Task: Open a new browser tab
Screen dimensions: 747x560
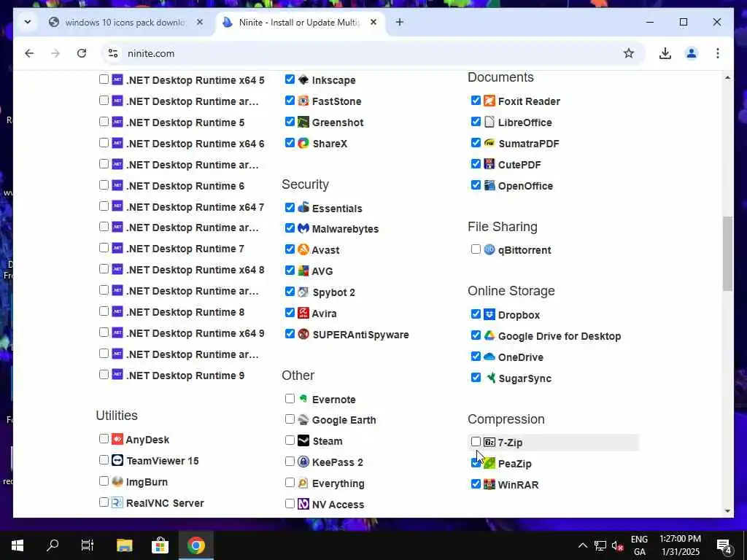Action: click(400, 22)
